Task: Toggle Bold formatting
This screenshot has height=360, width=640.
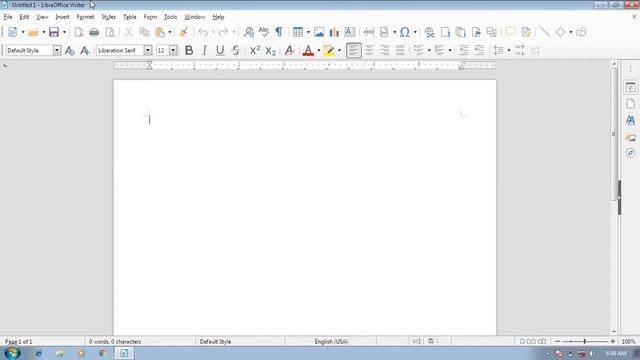Action: click(x=189, y=50)
